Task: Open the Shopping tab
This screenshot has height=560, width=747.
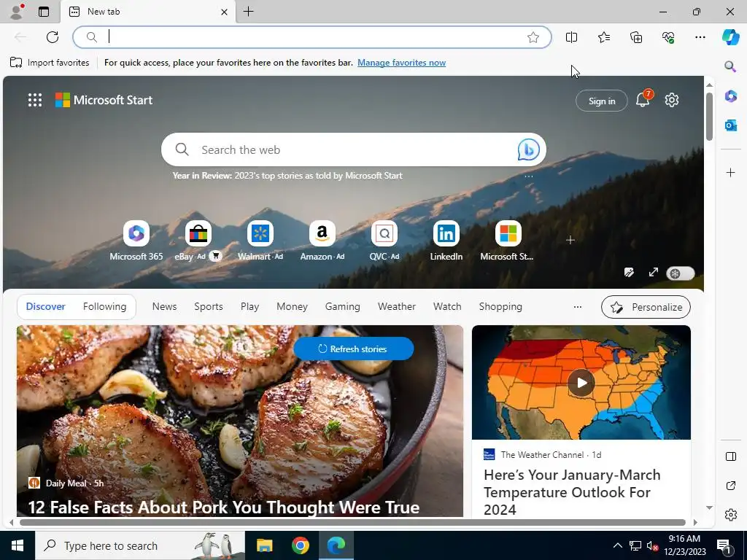Action: coord(500,307)
